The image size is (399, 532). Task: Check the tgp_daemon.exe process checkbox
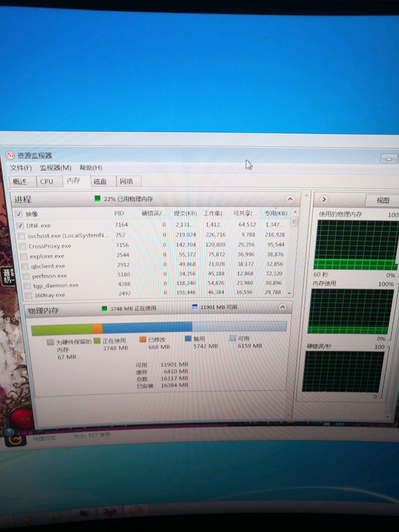[x=27, y=286]
